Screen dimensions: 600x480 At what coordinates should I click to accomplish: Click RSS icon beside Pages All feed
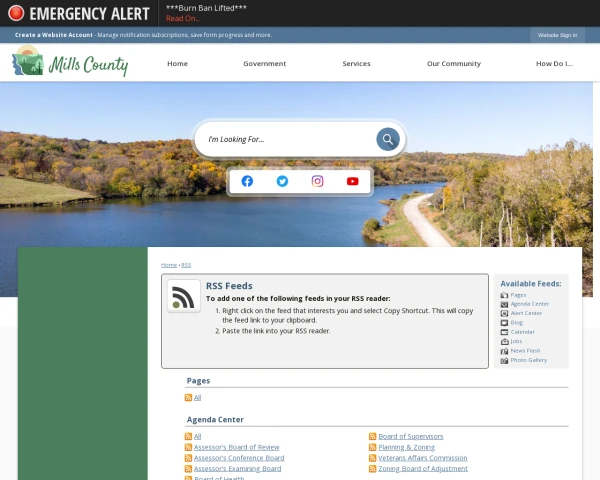tap(188, 397)
